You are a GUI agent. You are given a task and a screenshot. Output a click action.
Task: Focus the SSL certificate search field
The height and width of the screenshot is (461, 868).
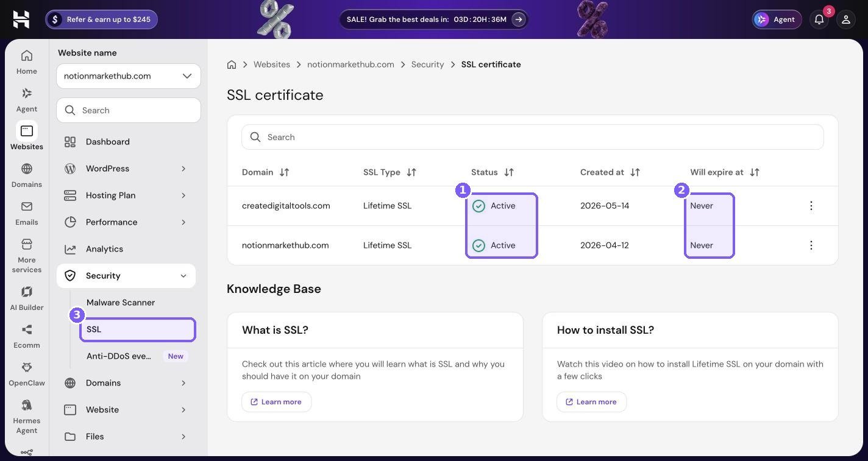coord(533,137)
